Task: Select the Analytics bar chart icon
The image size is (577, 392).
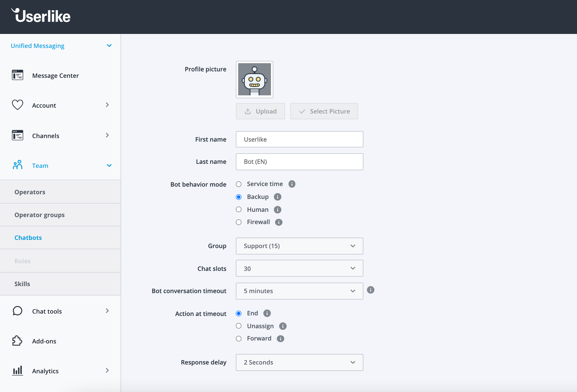Action: pyautogui.click(x=18, y=371)
